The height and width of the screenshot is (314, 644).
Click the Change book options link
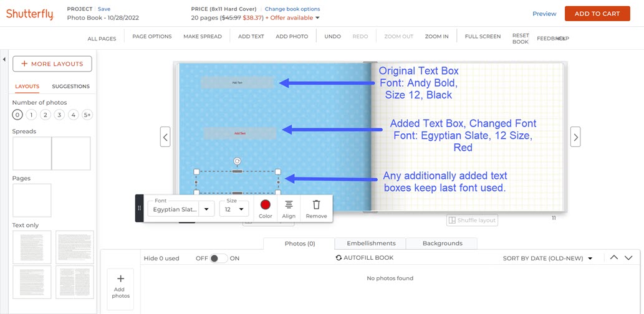pyautogui.click(x=292, y=9)
